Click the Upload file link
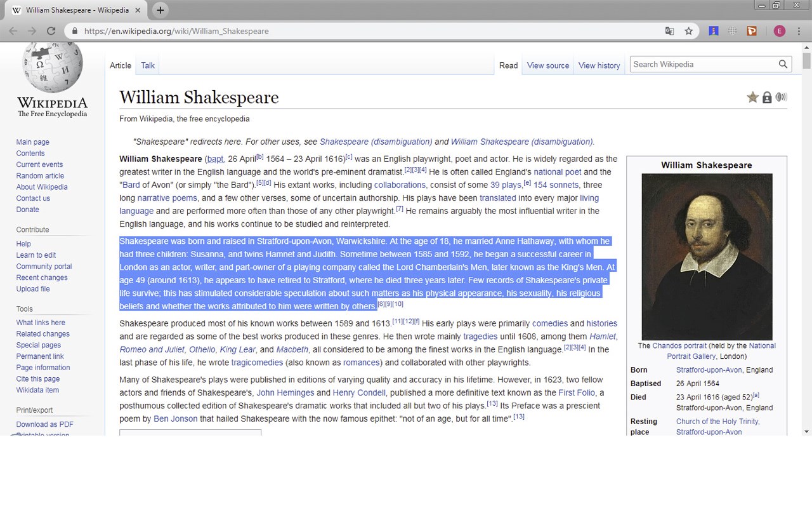Image resolution: width=812 pixels, height=508 pixels. pyautogui.click(x=33, y=289)
